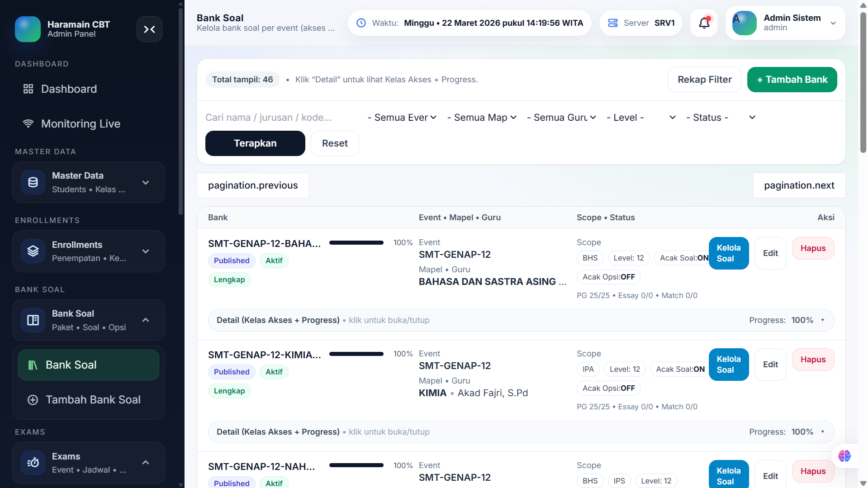
Task: Toggle Detail panel for KIMIA bank
Action: point(521,432)
